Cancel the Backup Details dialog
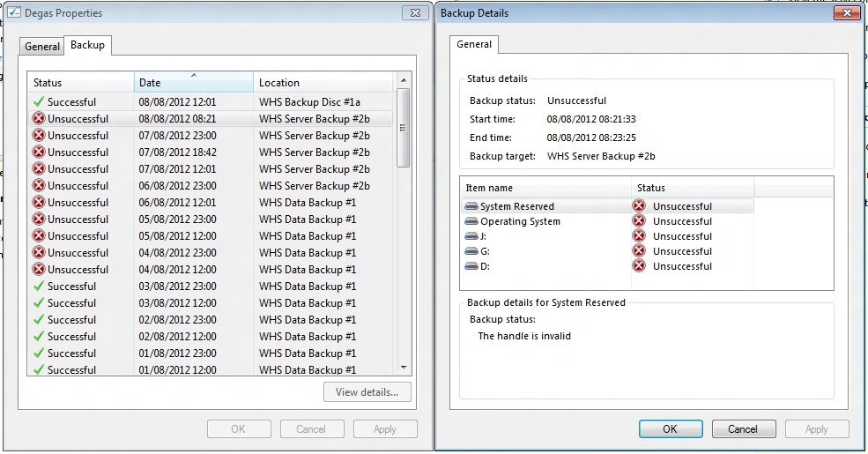The height and width of the screenshot is (454, 868). coord(743,429)
